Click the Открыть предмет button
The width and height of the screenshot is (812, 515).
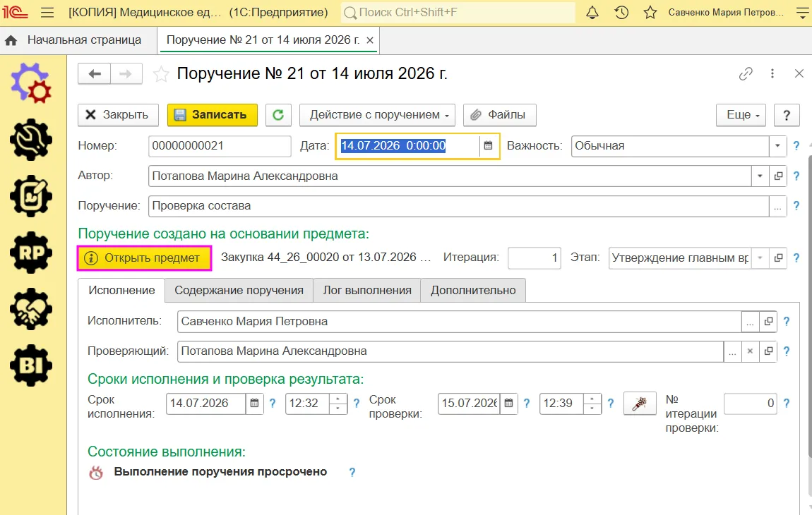pos(145,257)
